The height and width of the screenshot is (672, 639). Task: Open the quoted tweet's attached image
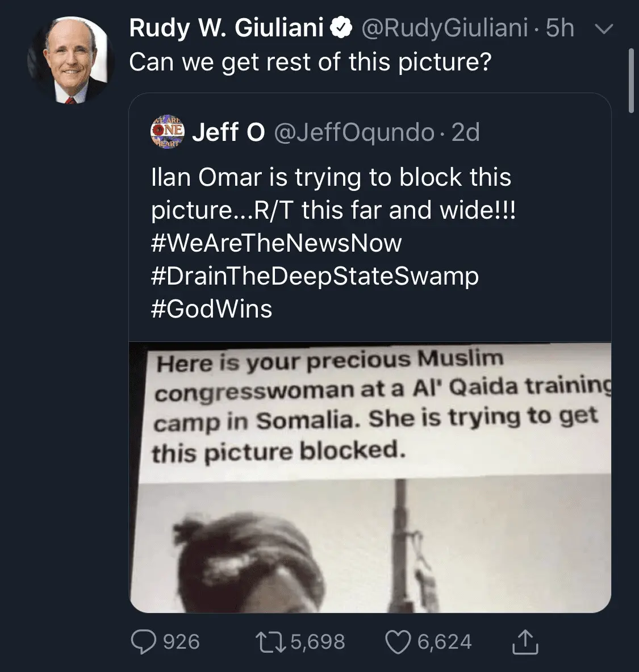point(370,477)
